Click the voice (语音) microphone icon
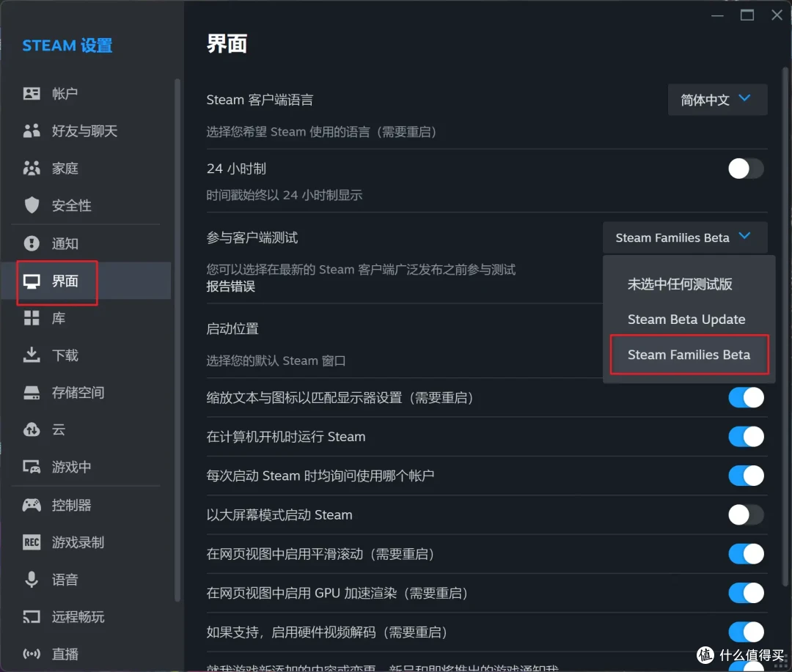Screen dimensions: 792x672 [32, 580]
